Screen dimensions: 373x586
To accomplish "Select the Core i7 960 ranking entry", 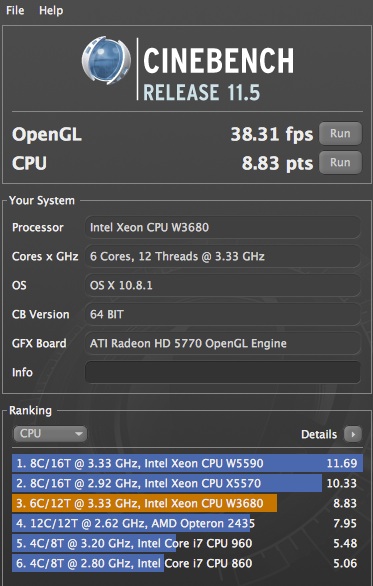I will [187, 543].
